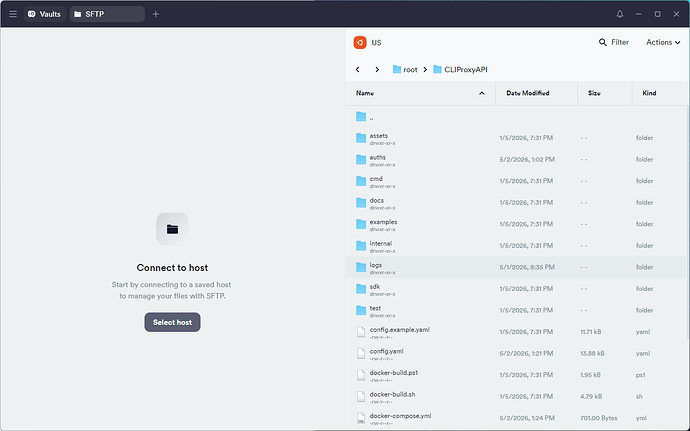Select the sdk folder icon
Viewport: 690px width, 431px height.
(x=361, y=289)
